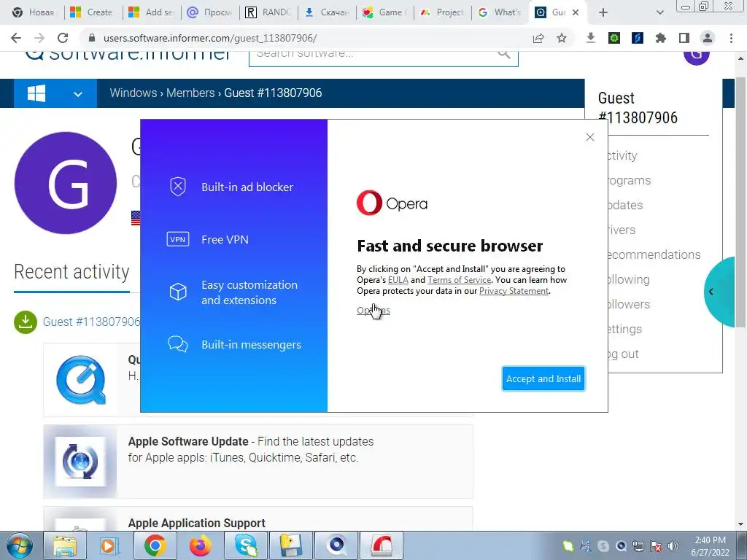Open Privacy Statement link

tap(514, 291)
